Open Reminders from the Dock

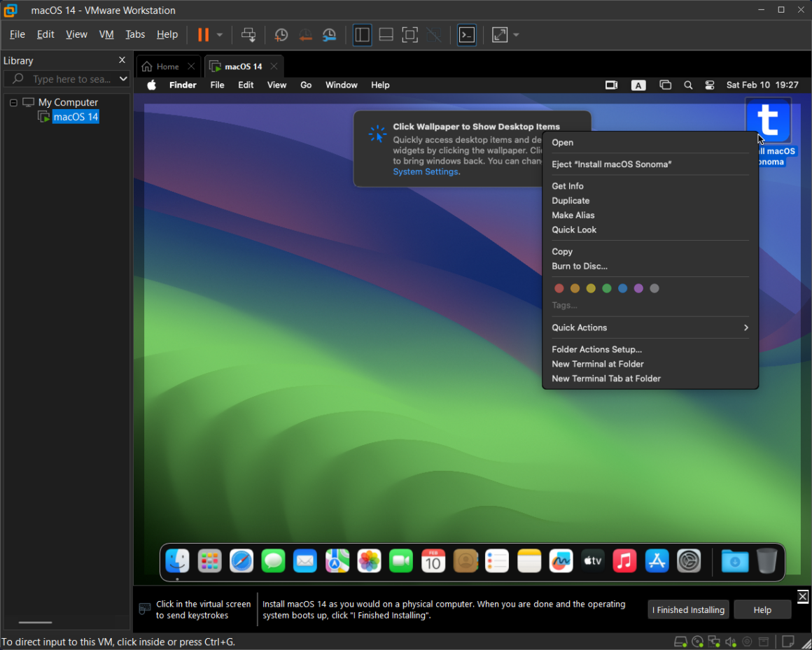(x=497, y=561)
